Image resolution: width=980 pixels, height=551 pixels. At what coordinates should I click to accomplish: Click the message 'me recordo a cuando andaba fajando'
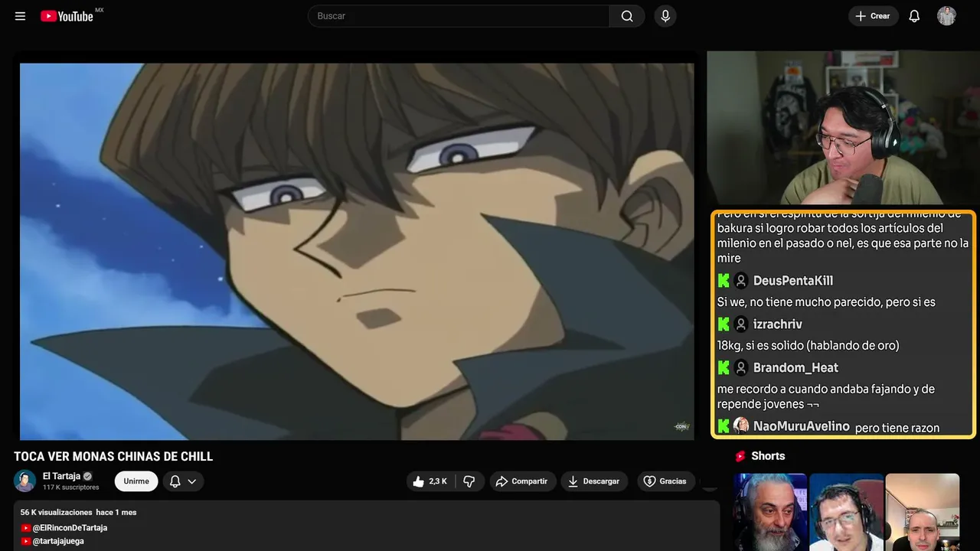pyautogui.click(x=826, y=396)
